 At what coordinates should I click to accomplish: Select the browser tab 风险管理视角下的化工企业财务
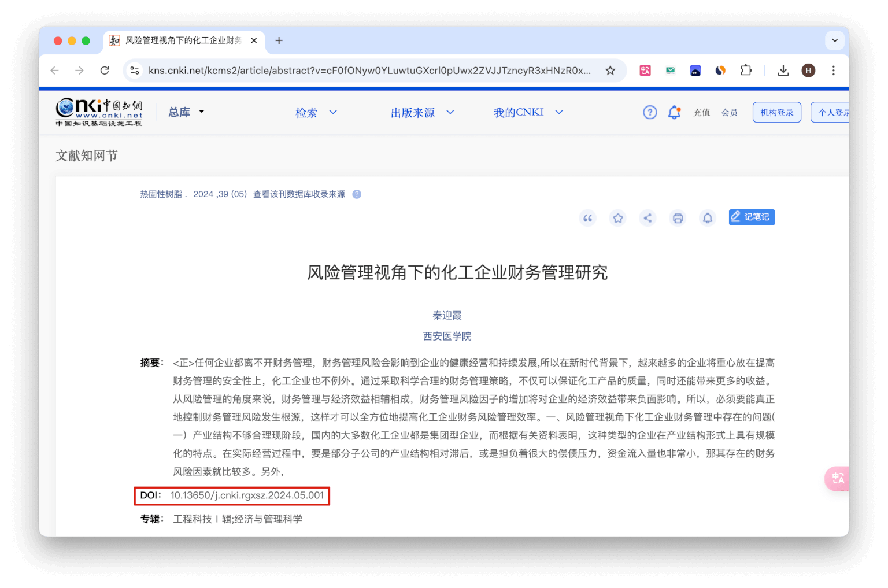pos(184,40)
